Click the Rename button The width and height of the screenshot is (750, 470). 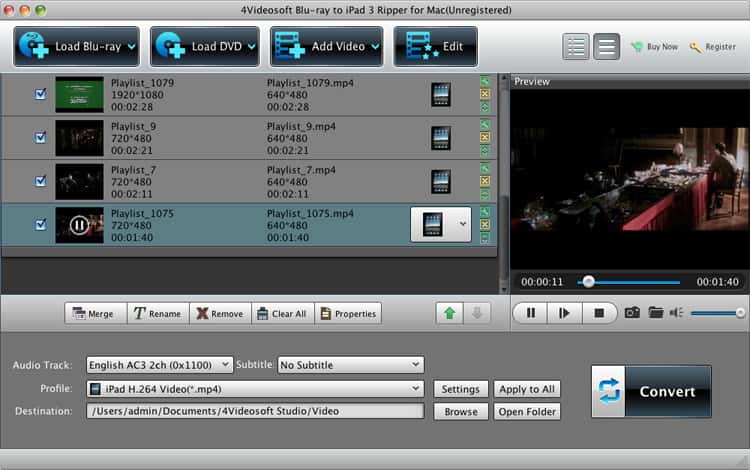(158, 314)
